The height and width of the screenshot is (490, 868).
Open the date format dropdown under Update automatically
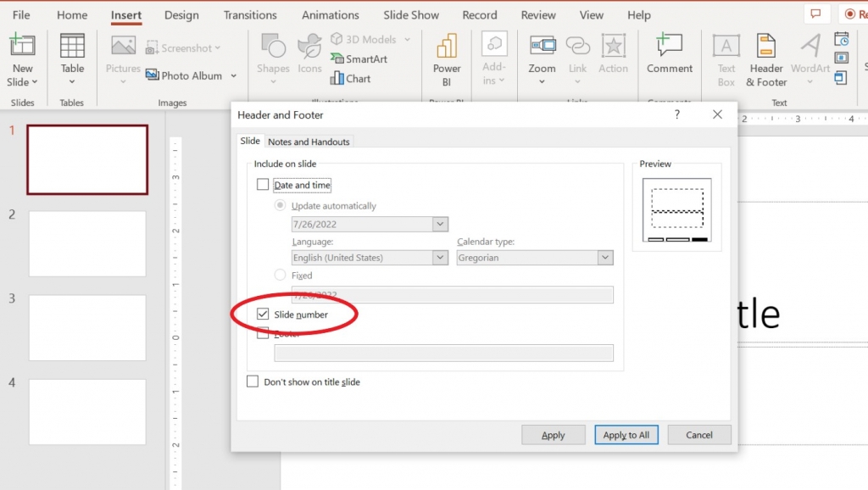click(x=439, y=223)
